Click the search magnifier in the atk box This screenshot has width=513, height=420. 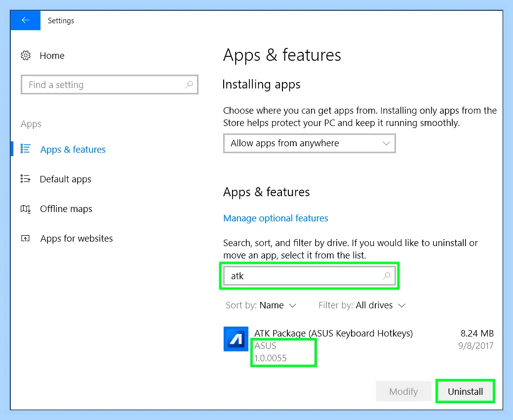click(387, 276)
